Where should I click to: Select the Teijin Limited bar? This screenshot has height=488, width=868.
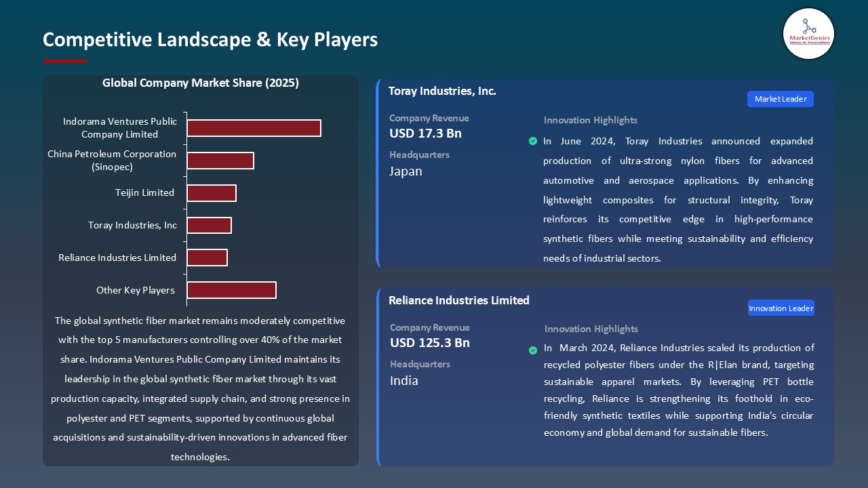pos(212,193)
